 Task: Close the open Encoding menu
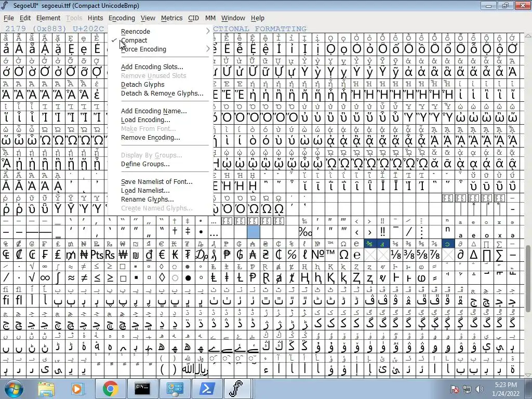pos(122,18)
